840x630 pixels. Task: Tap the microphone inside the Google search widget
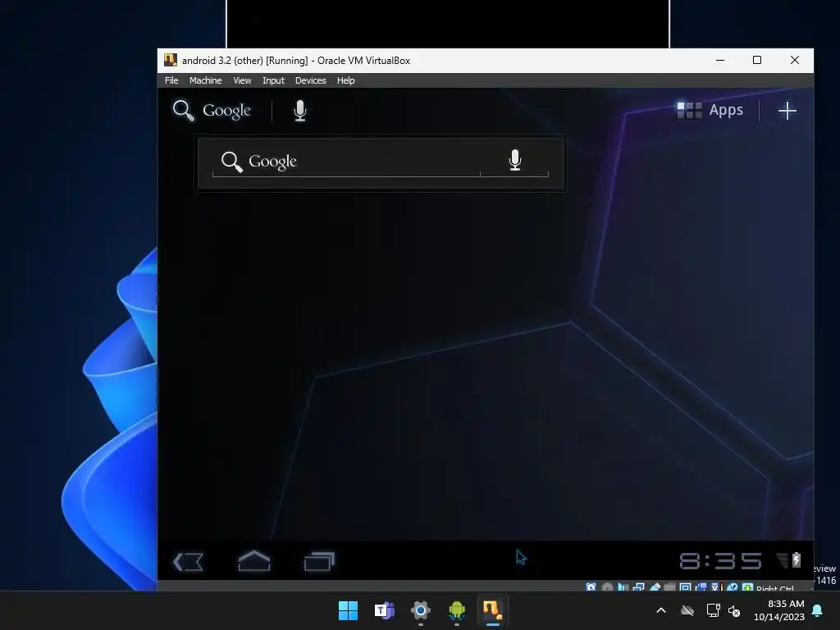pos(515,160)
